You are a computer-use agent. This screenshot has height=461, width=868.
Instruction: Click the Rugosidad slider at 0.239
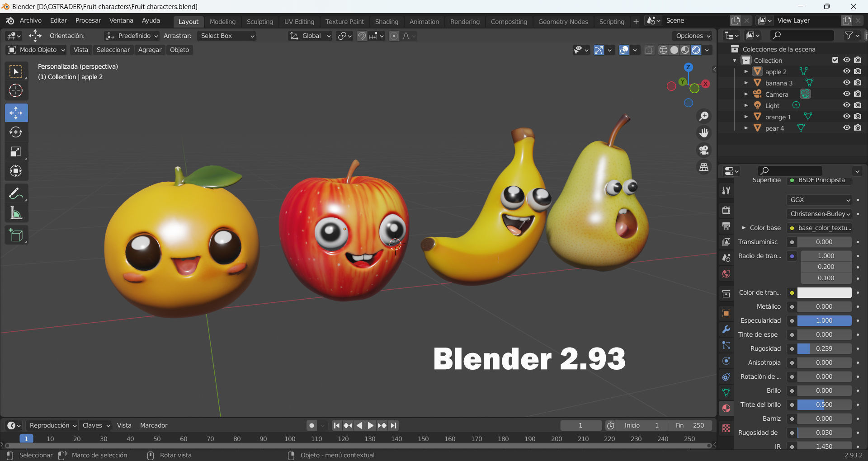[x=824, y=348]
